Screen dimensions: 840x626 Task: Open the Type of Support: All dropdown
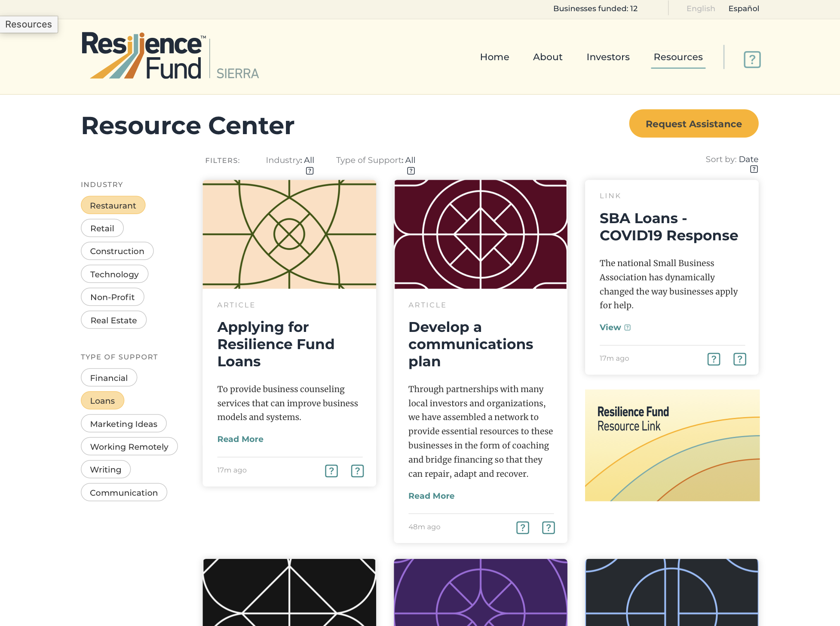376,160
